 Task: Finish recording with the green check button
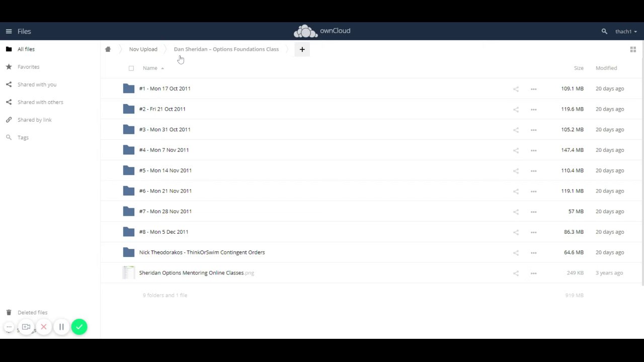coord(79,327)
